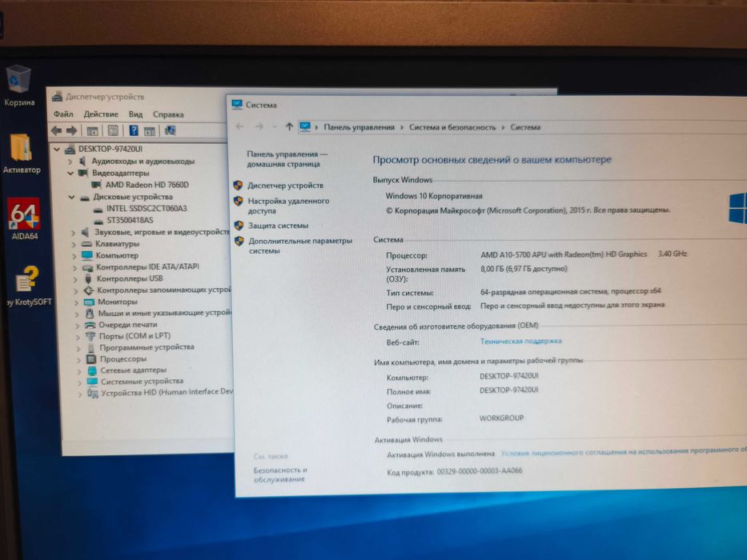Select Порты (COM и LPT) item
The width and height of the screenshot is (747, 560).
click(135, 336)
